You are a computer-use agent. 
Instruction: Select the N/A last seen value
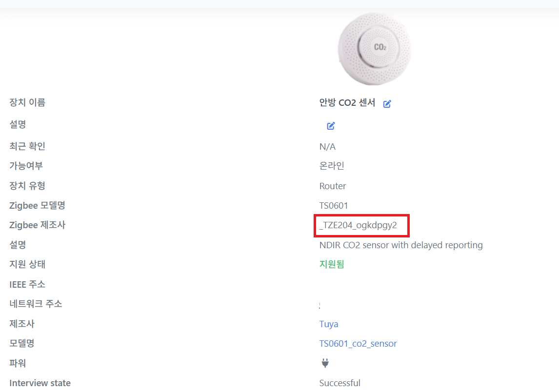pyautogui.click(x=327, y=146)
